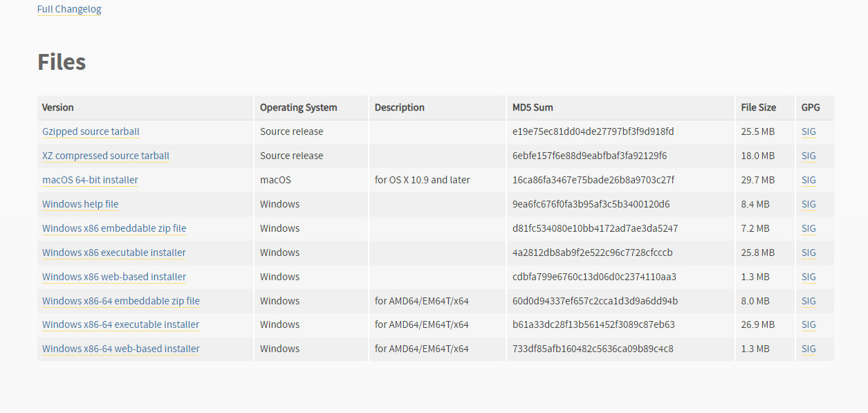The width and height of the screenshot is (868, 413).
Task: Download Windows x86 executable installer
Action: (114, 253)
